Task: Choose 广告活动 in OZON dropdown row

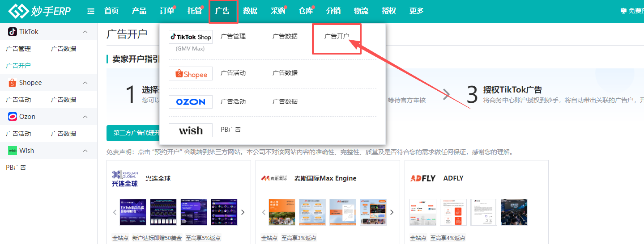Action: (x=233, y=101)
